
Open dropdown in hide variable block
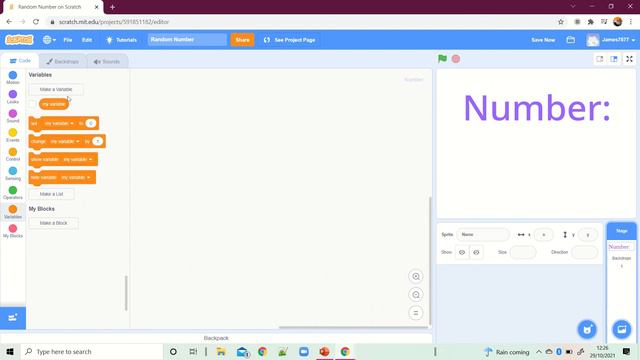(76, 177)
